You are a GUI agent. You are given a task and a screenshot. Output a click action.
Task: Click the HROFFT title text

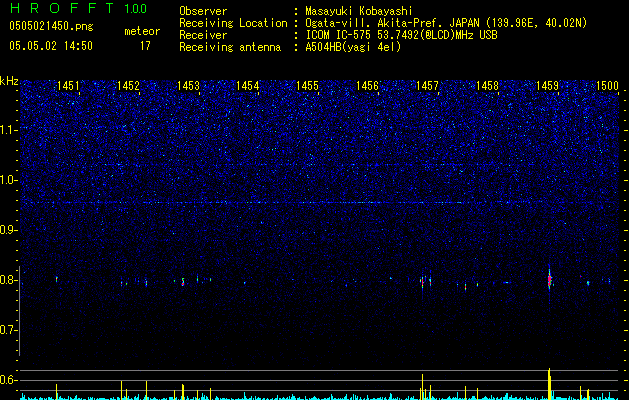[x=62, y=8]
